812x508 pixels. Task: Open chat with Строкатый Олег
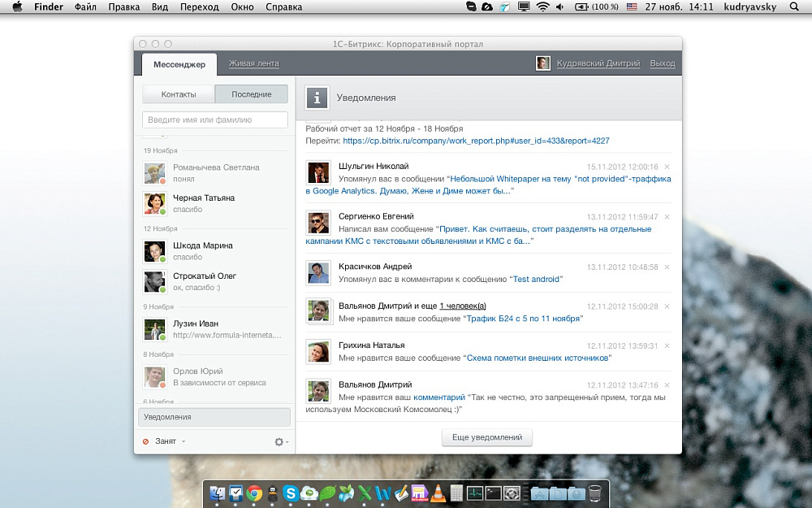(x=214, y=282)
